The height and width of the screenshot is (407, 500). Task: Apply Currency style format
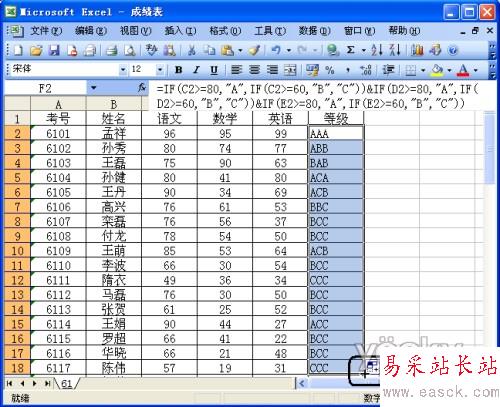312,70
